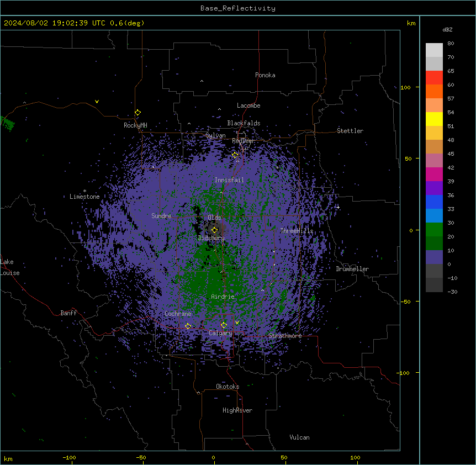Click the Vulcan label
The height and width of the screenshot is (465, 476).
click(300, 437)
